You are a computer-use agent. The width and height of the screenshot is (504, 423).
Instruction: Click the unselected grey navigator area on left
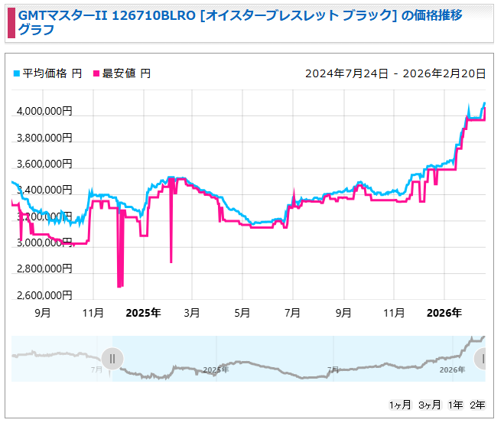click(57, 358)
